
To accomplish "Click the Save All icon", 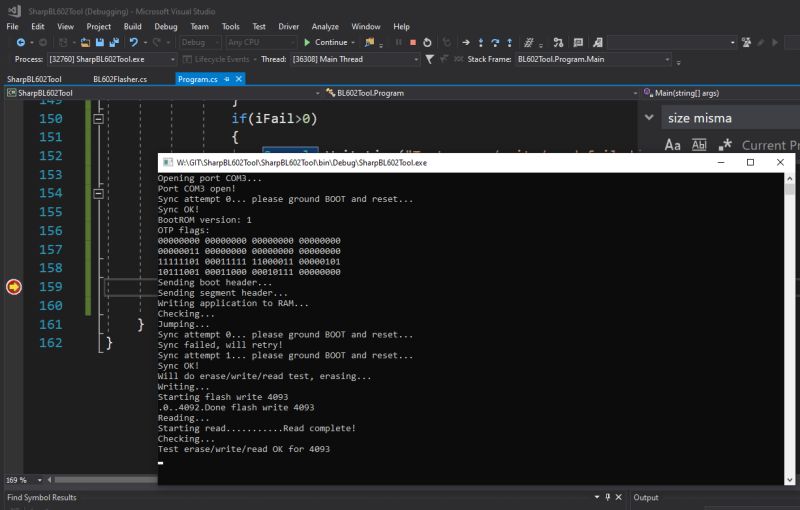I will point(114,42).
